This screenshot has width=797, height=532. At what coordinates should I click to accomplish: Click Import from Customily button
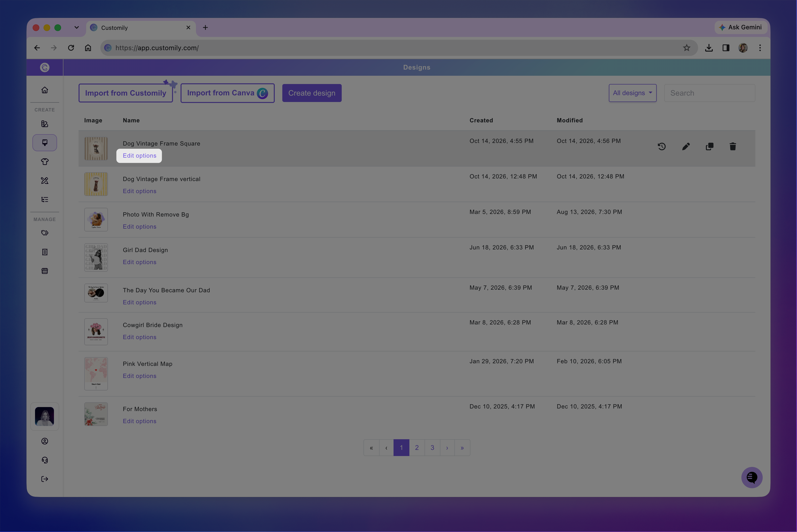[126, 93]
